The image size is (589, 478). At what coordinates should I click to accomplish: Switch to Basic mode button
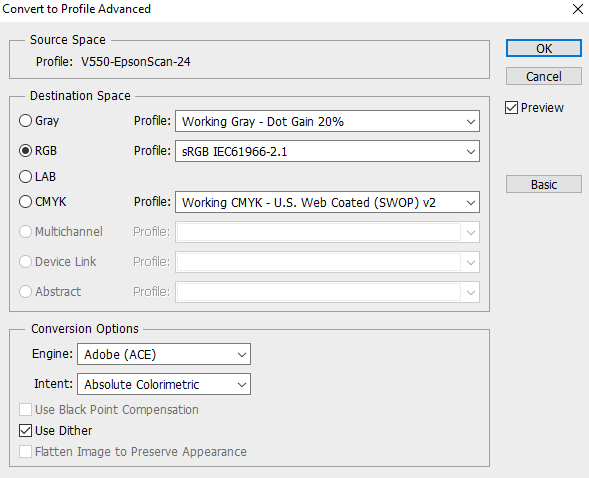tap(544, 184)
